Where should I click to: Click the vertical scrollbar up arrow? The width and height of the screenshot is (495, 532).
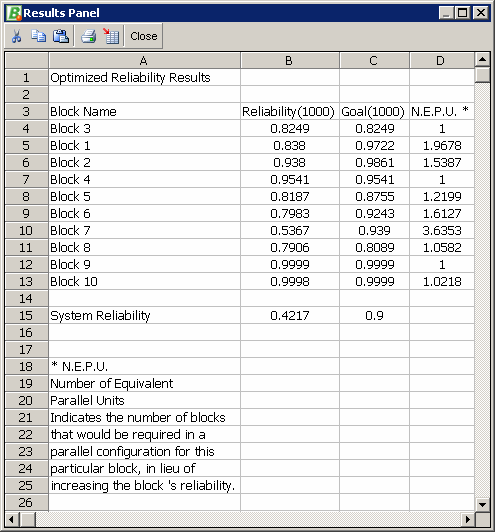click(482, 60)
